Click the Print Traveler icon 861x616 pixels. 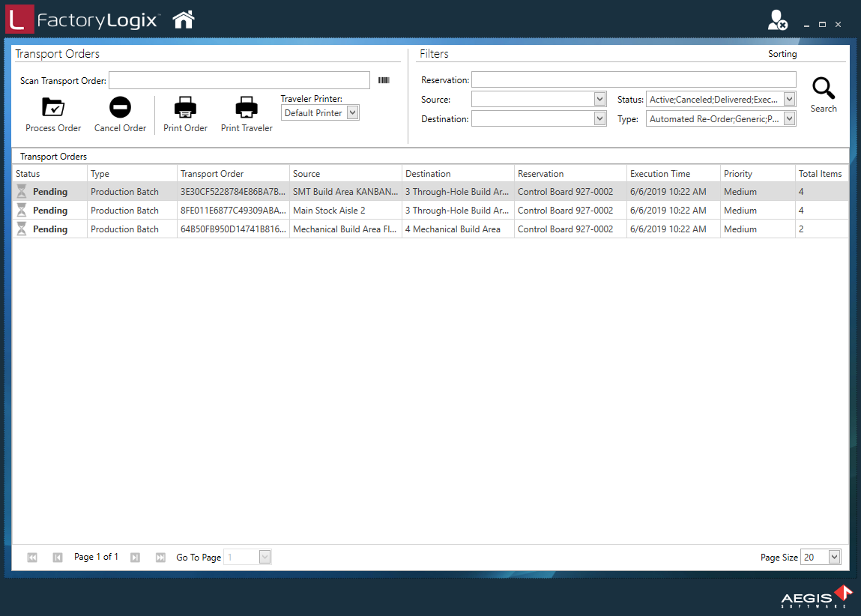(x=246, y=107)
